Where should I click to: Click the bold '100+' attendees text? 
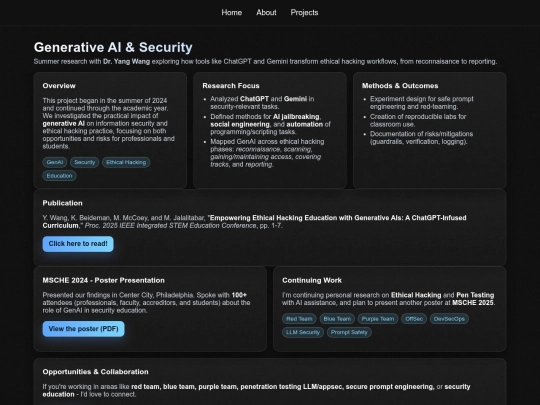click(239, 295)
